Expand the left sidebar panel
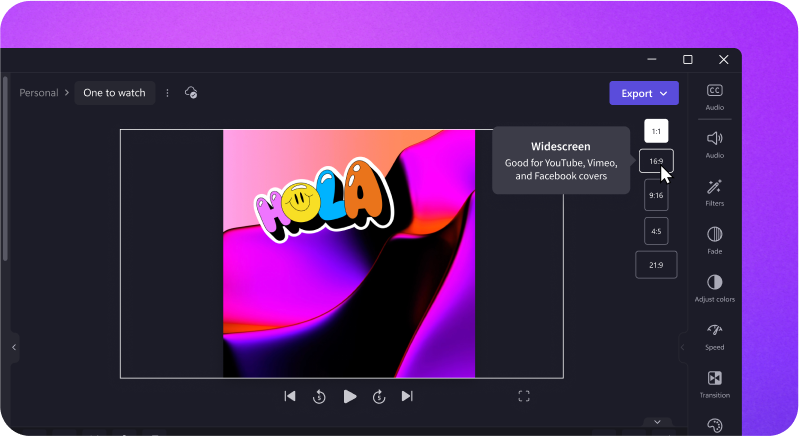799x436 pixels. (14, 347)
